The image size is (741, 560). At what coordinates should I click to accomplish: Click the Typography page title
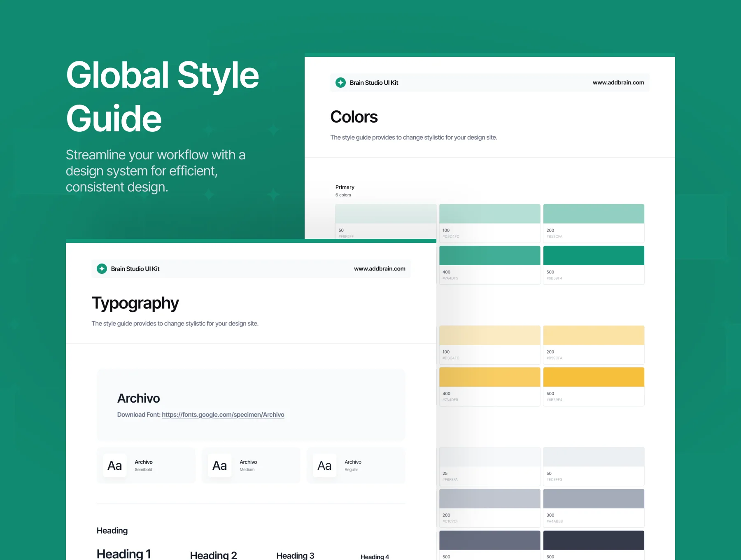click(135, 303)
